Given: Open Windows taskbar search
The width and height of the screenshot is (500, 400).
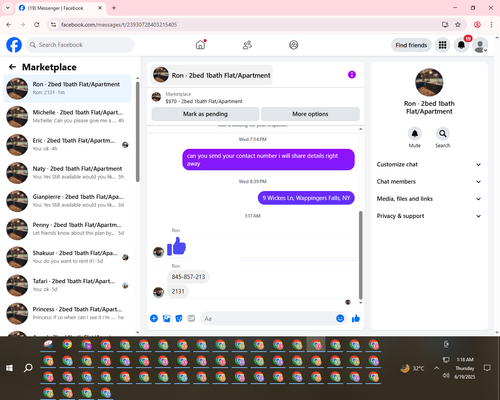Looking at the screenshot, I should pos(28,368).
